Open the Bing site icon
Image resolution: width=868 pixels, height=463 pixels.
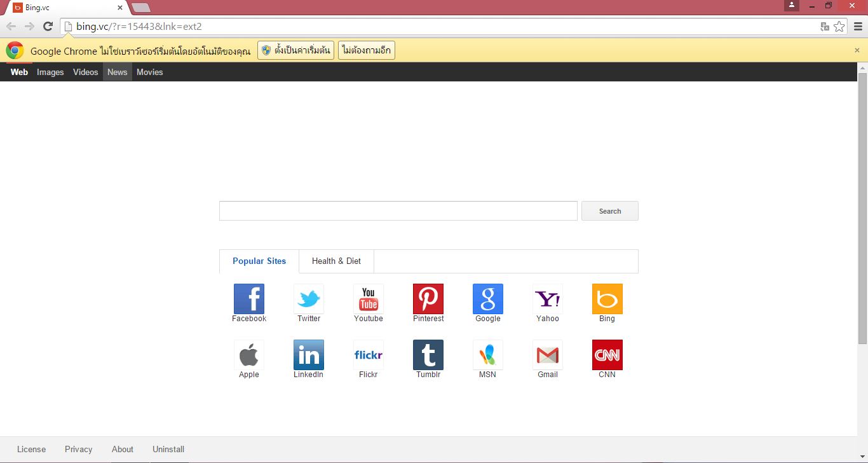coord(607,299)
